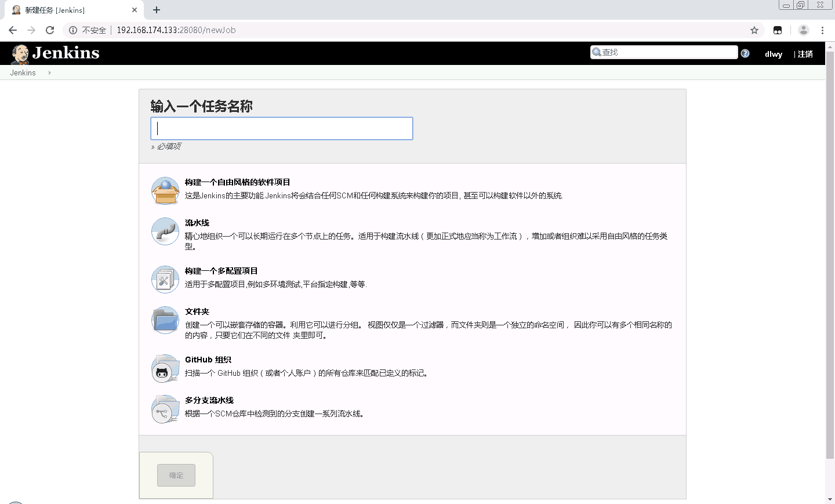The height and width of the screenshot is (504, 835).
Task: Open the dlwy user link
Action: click(x=774, y=54)
